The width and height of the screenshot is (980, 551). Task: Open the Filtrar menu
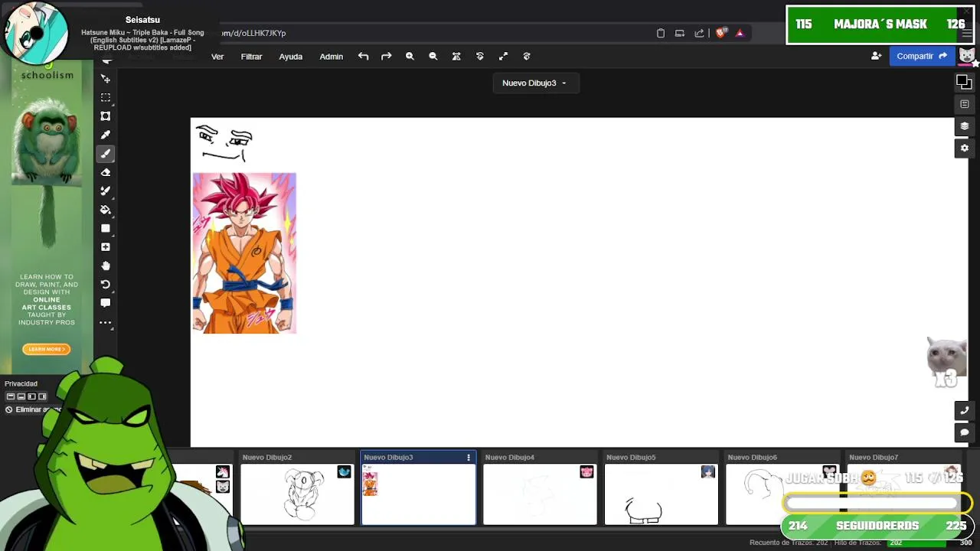pos(251,56)
